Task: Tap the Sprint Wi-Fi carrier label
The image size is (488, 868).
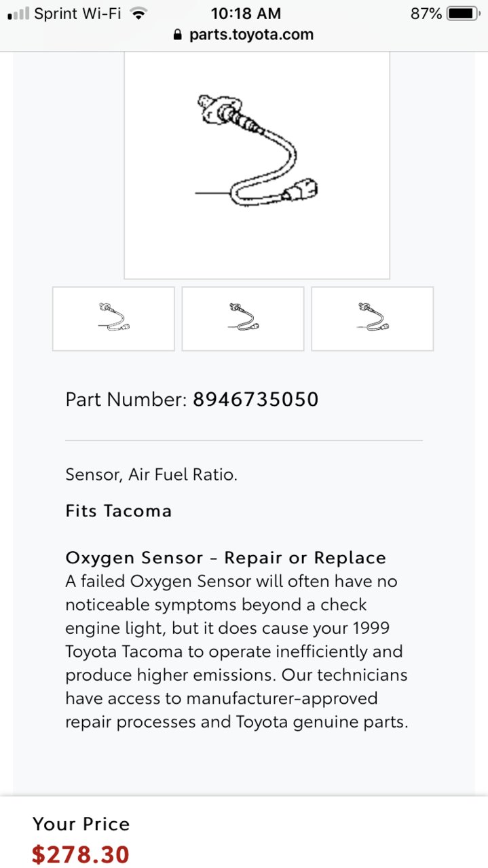Action: [x=77, y=14]
